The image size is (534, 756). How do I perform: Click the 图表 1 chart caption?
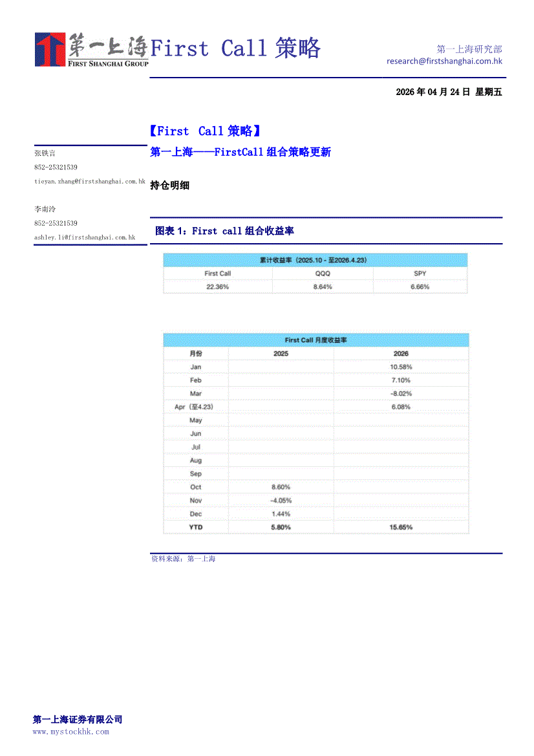(224, 231)
